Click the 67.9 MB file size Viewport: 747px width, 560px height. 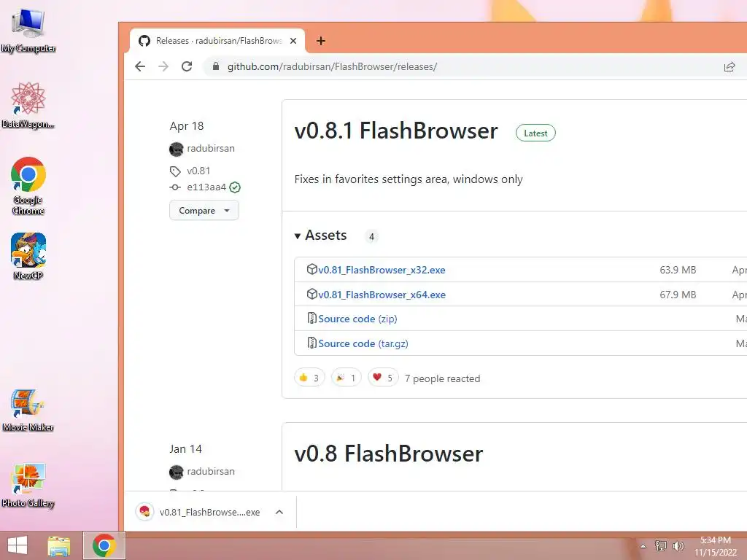(x=678, y=295)
